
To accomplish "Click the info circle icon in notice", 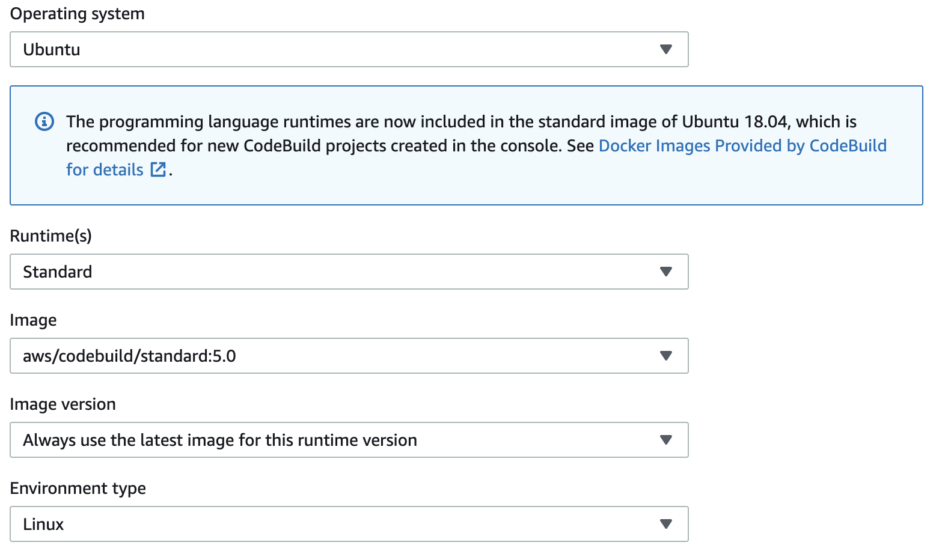I will click(44, 121).
